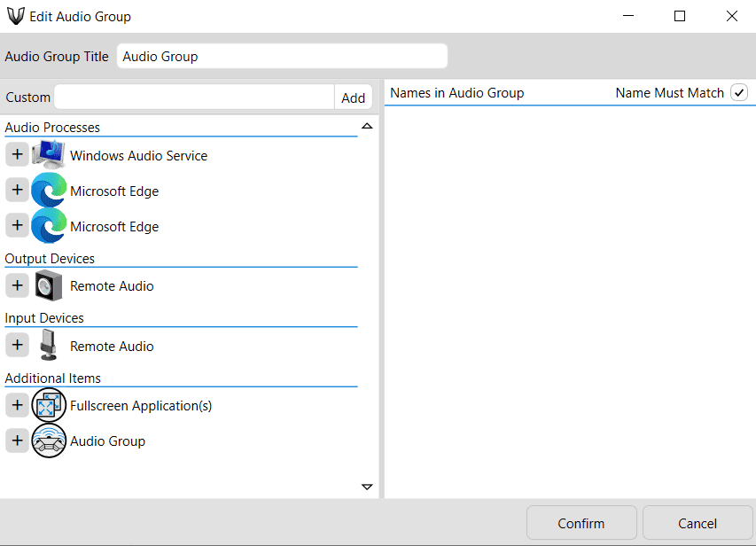Toggle the Name Must Match checkbox

coord(738,92)
